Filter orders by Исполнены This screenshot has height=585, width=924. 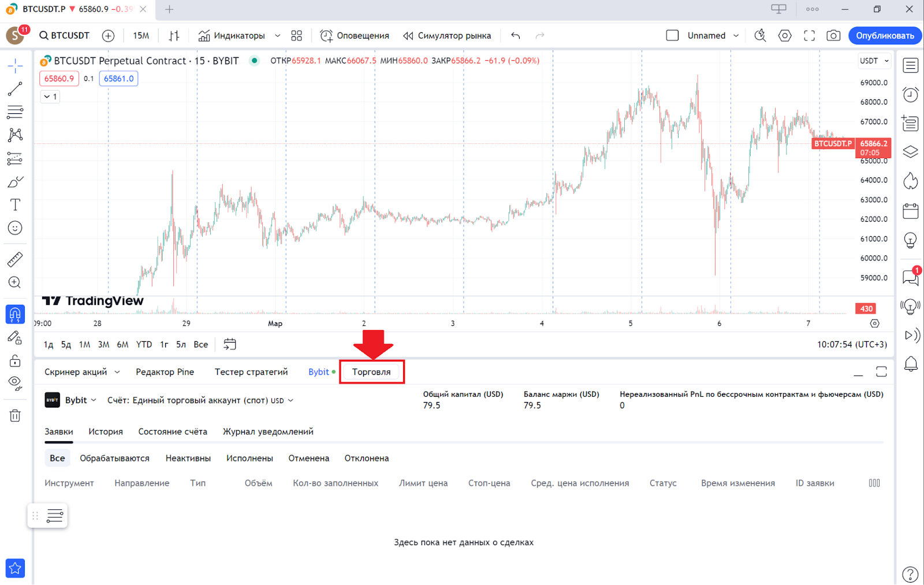pyautogui.click(x=249, y=458)
